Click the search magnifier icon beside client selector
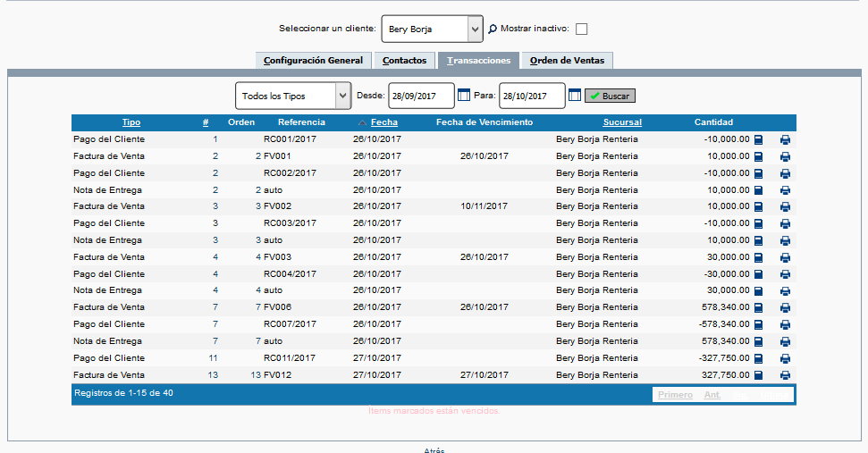 493,29
